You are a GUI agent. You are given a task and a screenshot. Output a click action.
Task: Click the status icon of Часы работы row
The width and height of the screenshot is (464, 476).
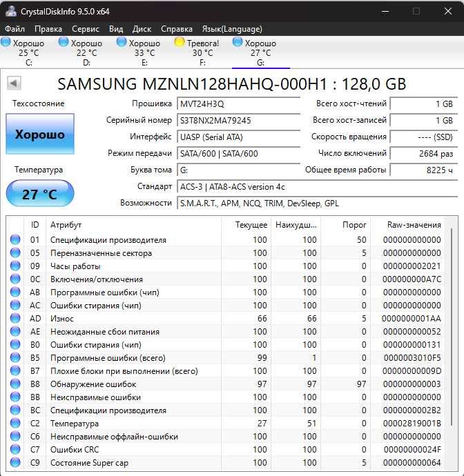pos(15,266)
